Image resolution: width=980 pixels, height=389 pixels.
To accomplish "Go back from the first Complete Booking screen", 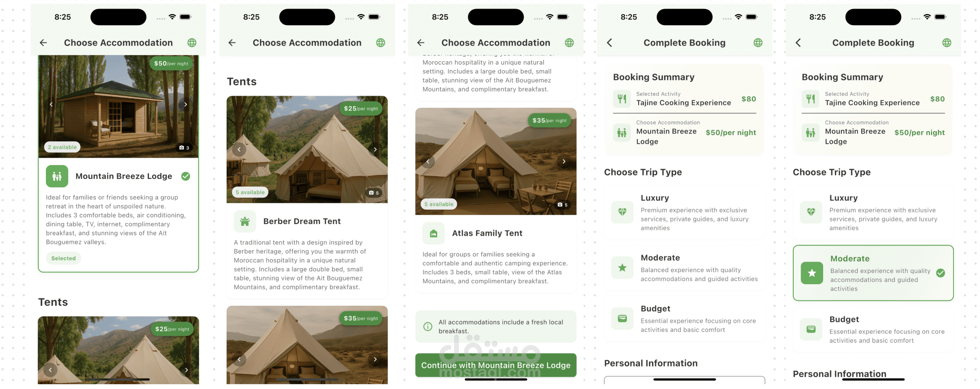I will pyautogui.click(x=610, y=42).
